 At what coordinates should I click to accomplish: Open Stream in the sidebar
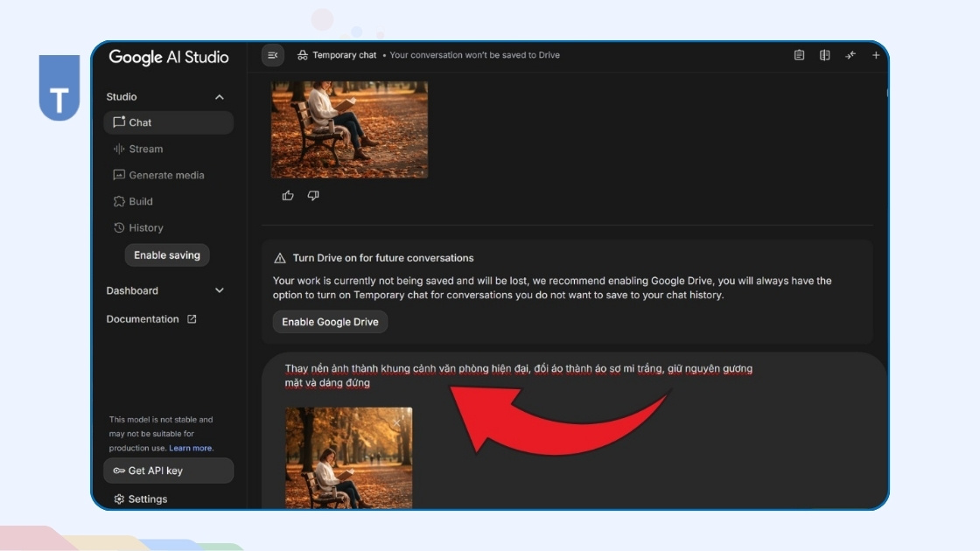[x=145, y=149]
